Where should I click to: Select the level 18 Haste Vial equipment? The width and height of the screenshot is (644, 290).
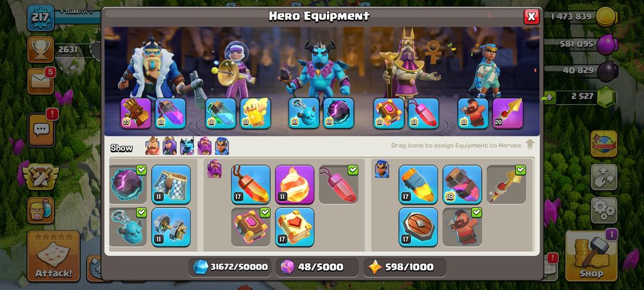click(x=462, y=184)
